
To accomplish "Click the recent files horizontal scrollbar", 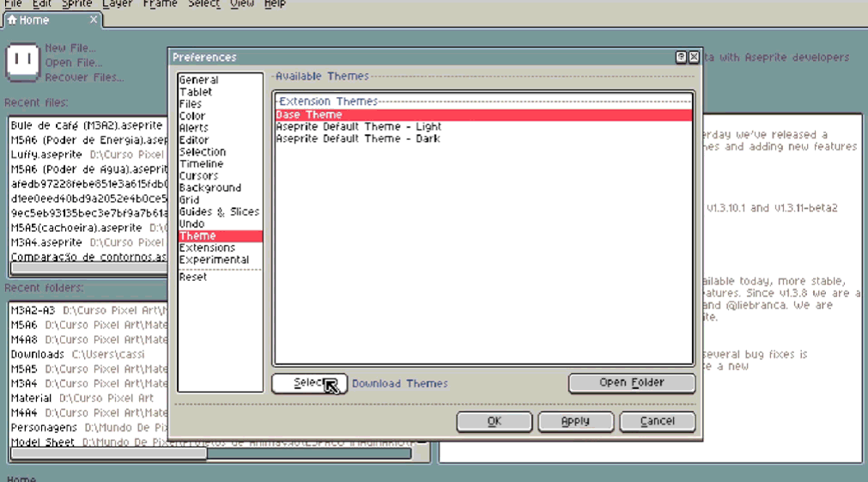I will [x=88, y=269].
